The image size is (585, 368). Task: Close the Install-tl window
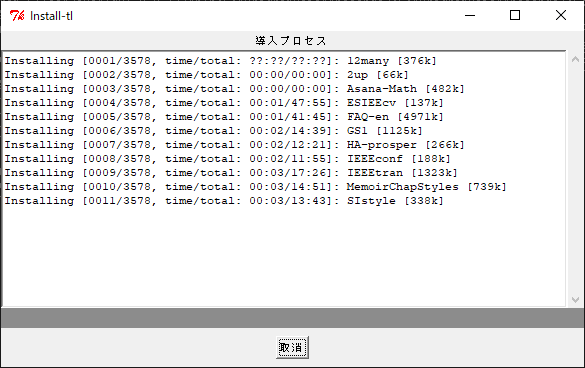pyautogui.click(x=561, y=15)
